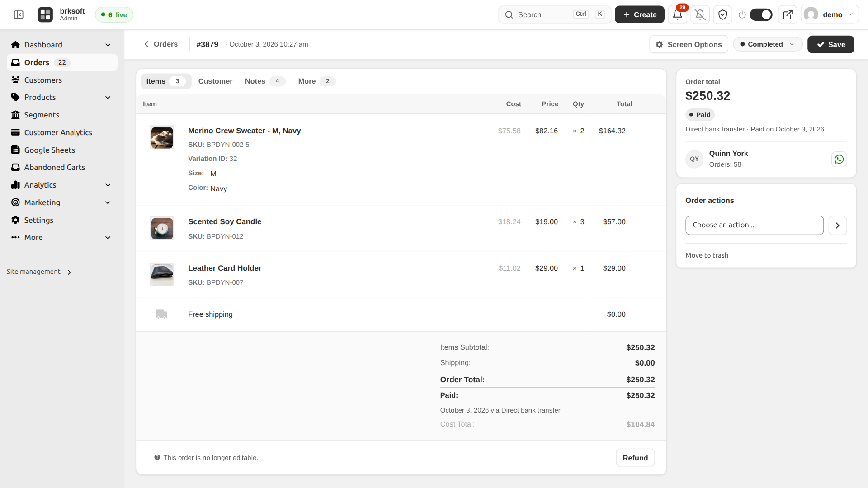Save the order

[830, 44]
